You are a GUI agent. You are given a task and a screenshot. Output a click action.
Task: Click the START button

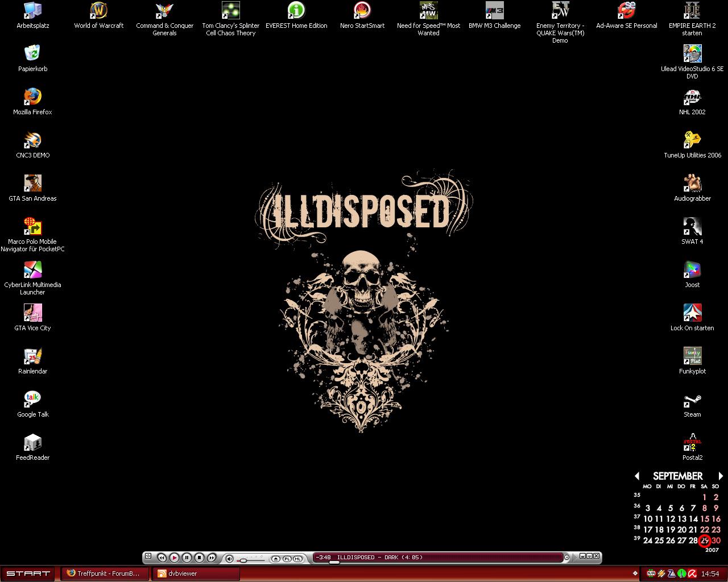click(28, 573)
